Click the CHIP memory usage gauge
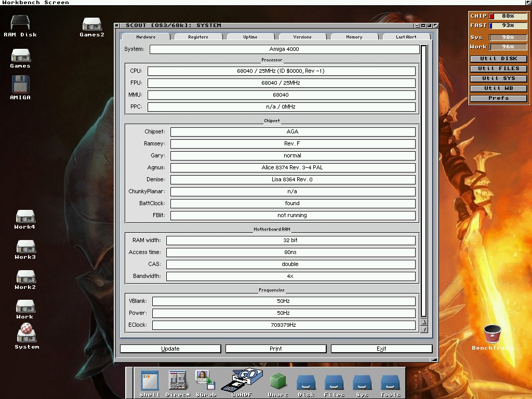 508,16
